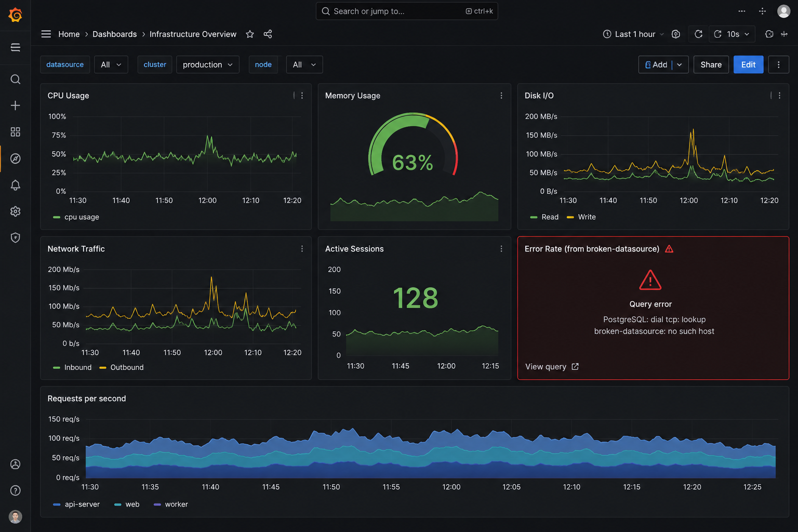Click Dashboards in the breadcrumb

click(x=115, y=34)
